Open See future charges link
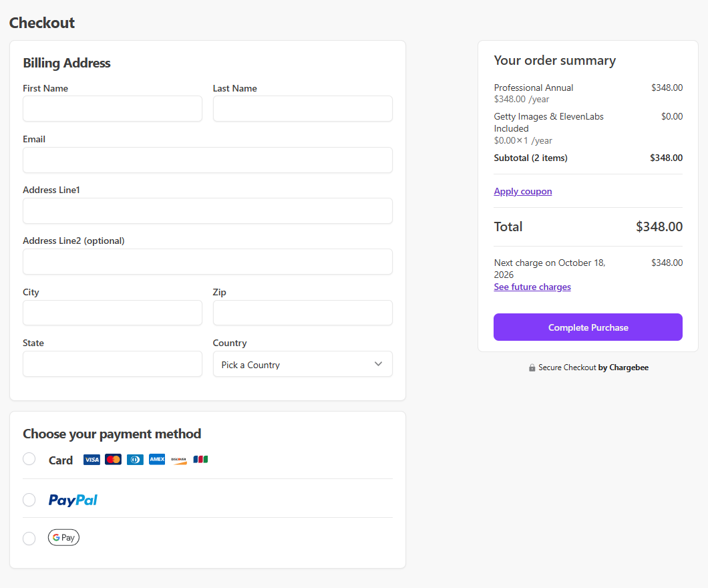Screen dimensions: 708x588 [x=532, y=287]
